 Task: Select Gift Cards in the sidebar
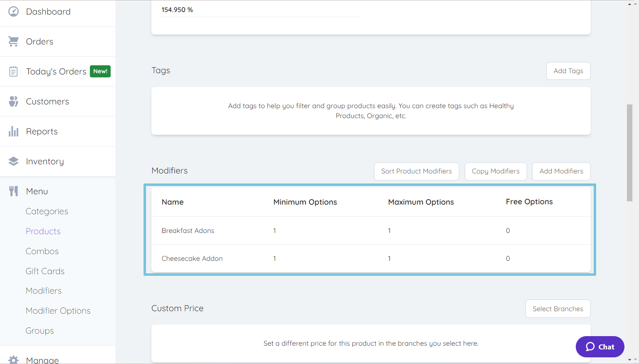pyautogui.click(x=45, y=271)
